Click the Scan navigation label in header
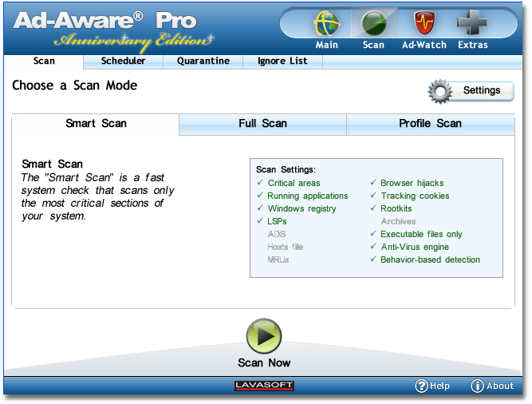532x404 pixels. [373, 45]
